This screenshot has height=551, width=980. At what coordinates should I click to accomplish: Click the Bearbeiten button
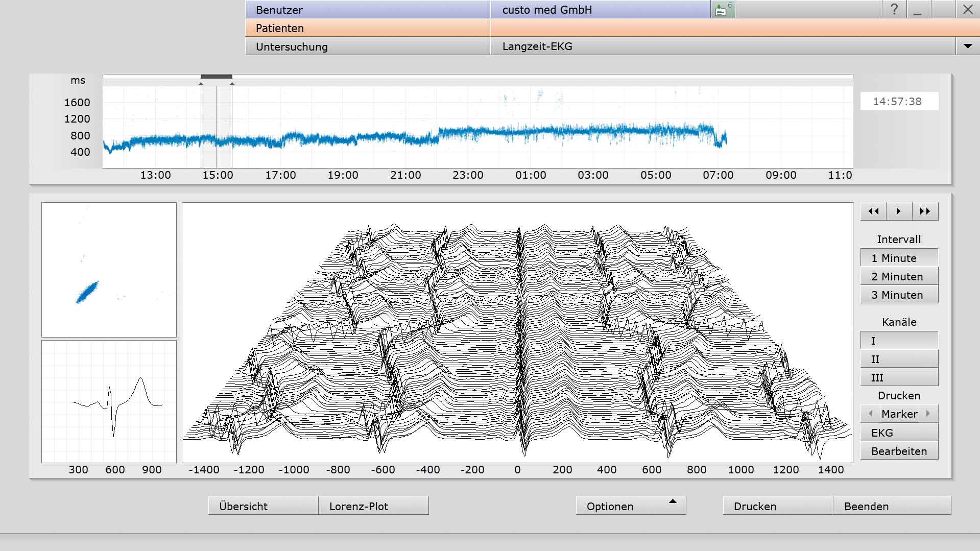pos(899,451)
